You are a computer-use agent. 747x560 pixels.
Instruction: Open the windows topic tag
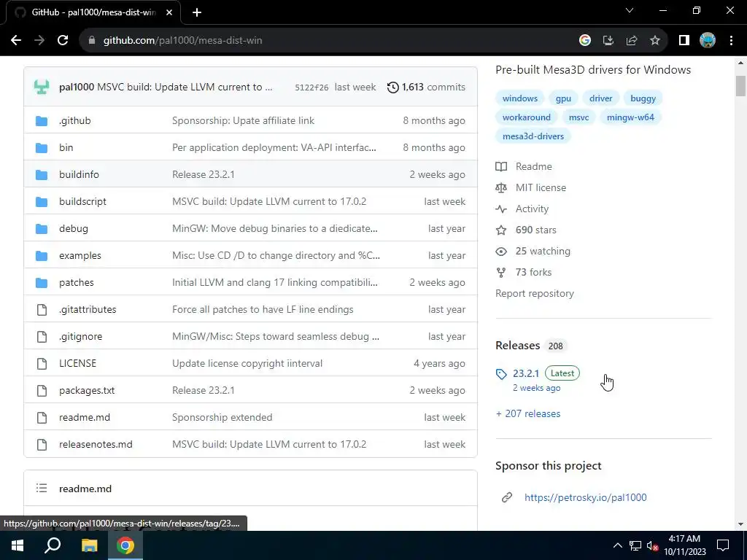[519, 98]
